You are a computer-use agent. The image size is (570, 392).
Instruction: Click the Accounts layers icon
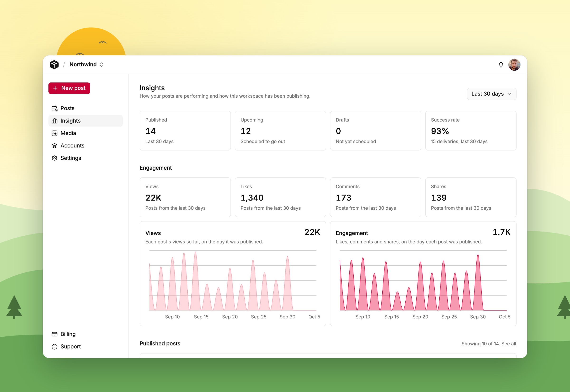tap(54, 146)
